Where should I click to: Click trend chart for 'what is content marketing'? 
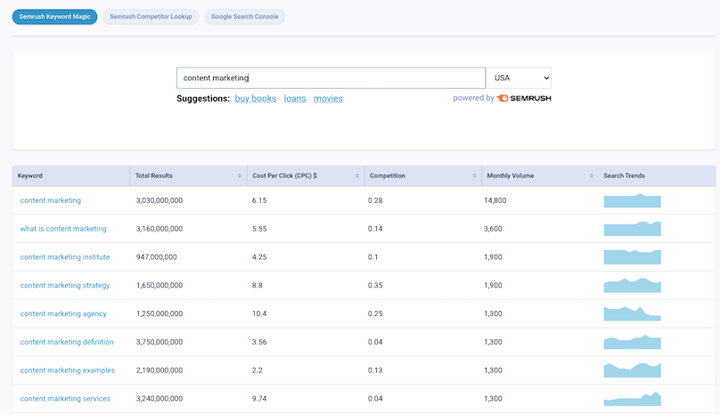tap(632, 229)
